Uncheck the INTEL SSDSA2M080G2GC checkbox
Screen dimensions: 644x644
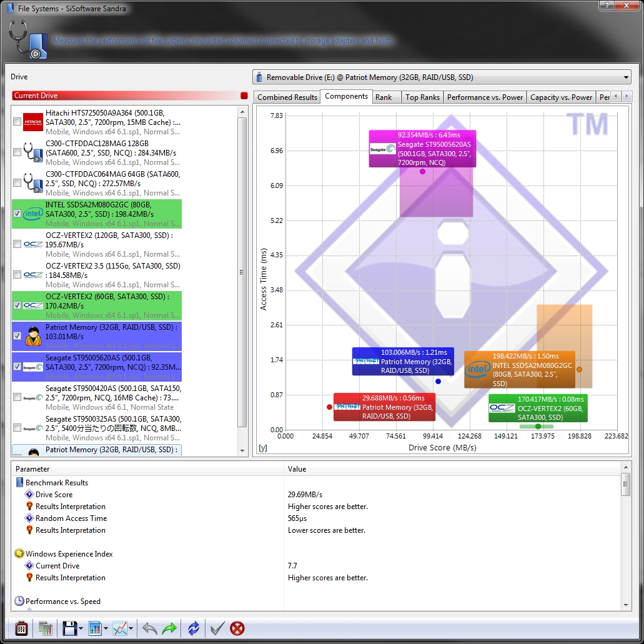17,214
